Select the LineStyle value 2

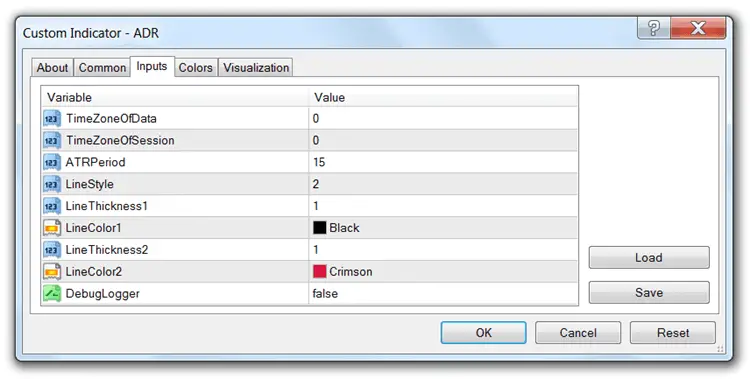(316, 184)
